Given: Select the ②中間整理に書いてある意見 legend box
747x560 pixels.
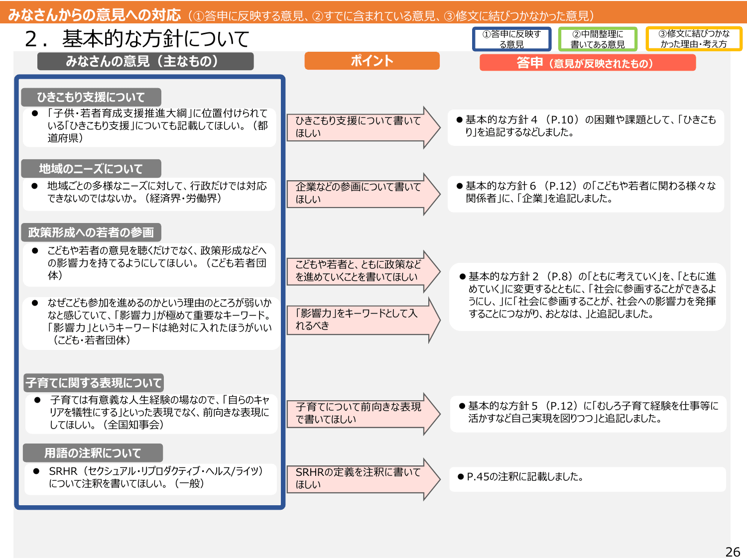Looking at the screenshot, I should pos(597,38).
